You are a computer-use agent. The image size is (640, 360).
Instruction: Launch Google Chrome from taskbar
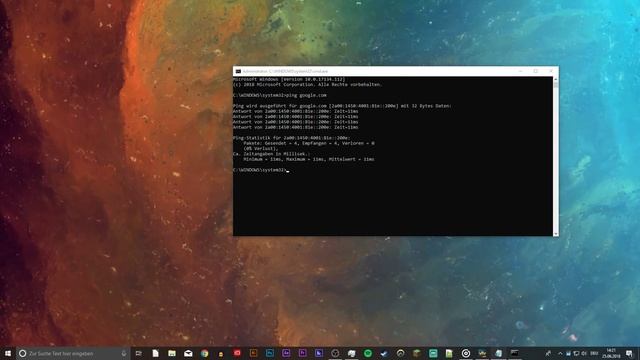pos(204,353)
